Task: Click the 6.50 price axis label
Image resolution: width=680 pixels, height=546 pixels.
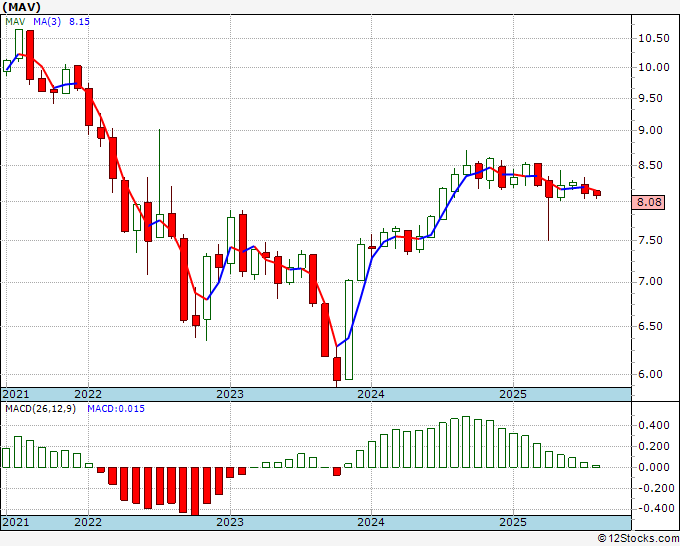Action: (x=650, y=326)
